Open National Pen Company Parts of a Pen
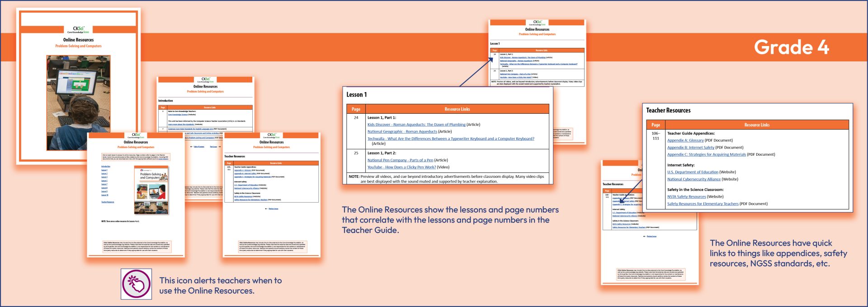 click(400, 160)
